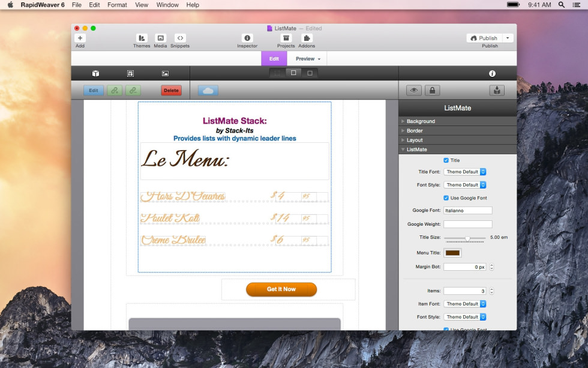Open the Font Style dropdown under Item Font
Image resolution: width=588 pixels, height=368 pixels.
point(464,317)
